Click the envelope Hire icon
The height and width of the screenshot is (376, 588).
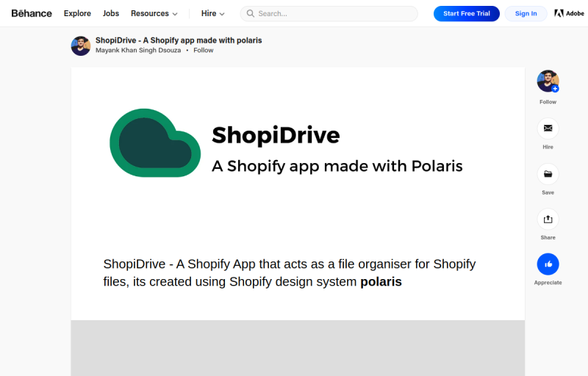click(x=548, y=129)
